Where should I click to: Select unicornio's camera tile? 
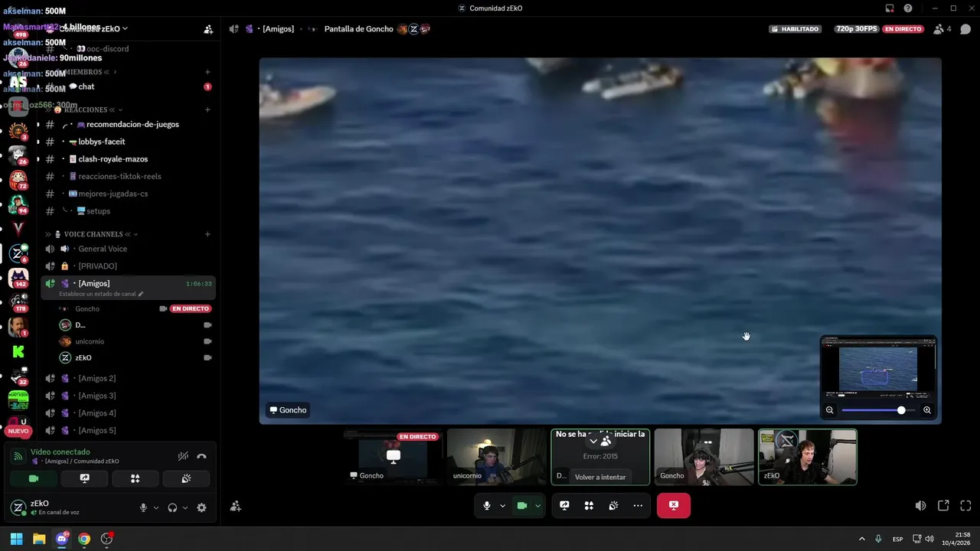pos(497,457)
